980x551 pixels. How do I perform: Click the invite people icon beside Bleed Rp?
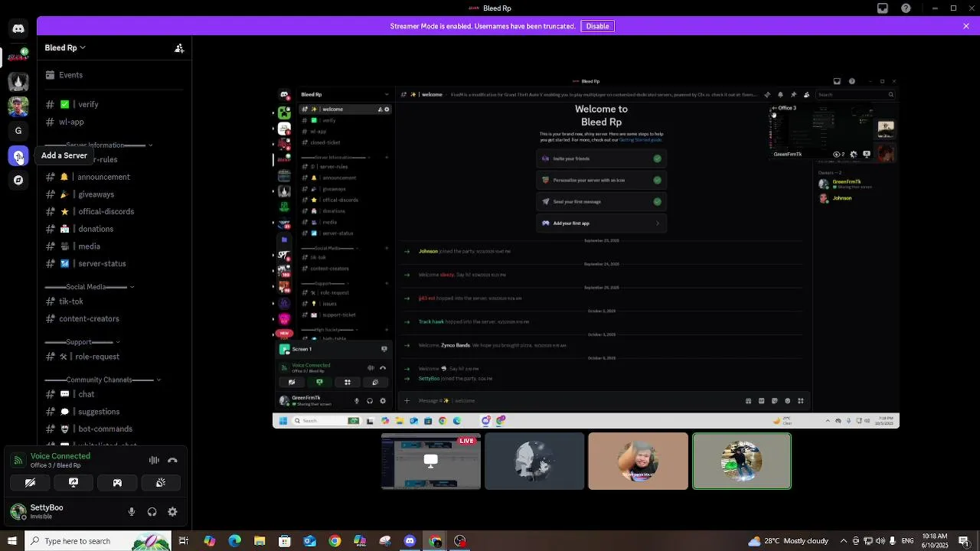point(179,48)
